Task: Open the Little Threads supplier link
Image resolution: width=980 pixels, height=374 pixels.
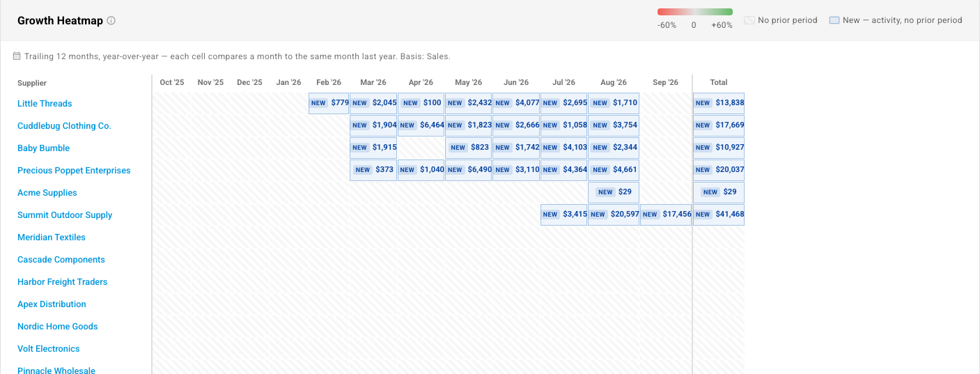Action: [45, 104]
